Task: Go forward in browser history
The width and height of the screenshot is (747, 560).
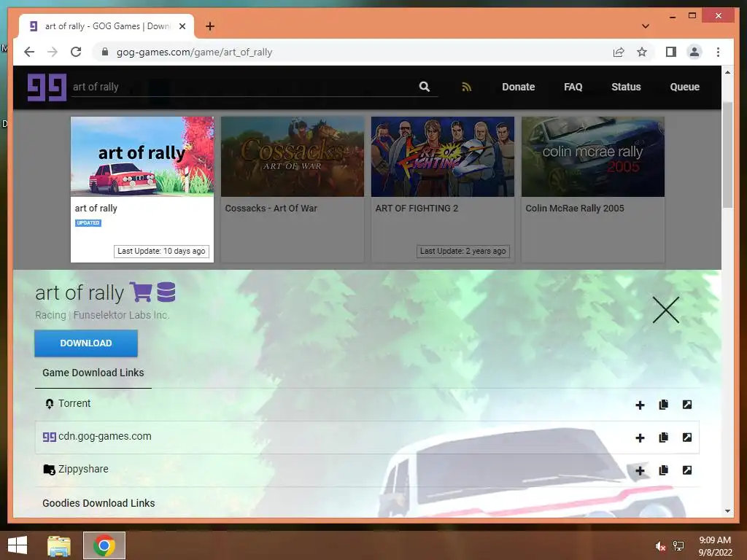Action: (x=53, y=52)
